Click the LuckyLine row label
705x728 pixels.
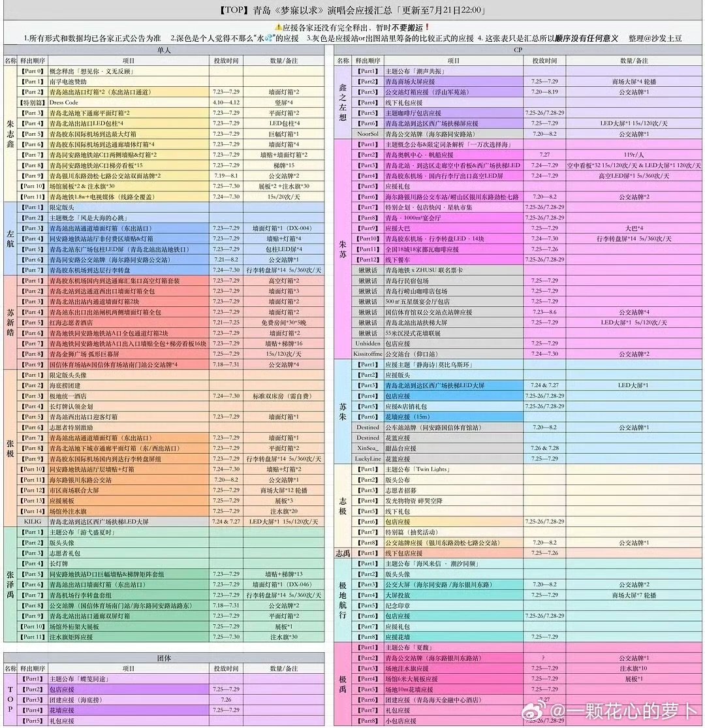(x=368, y=459)
